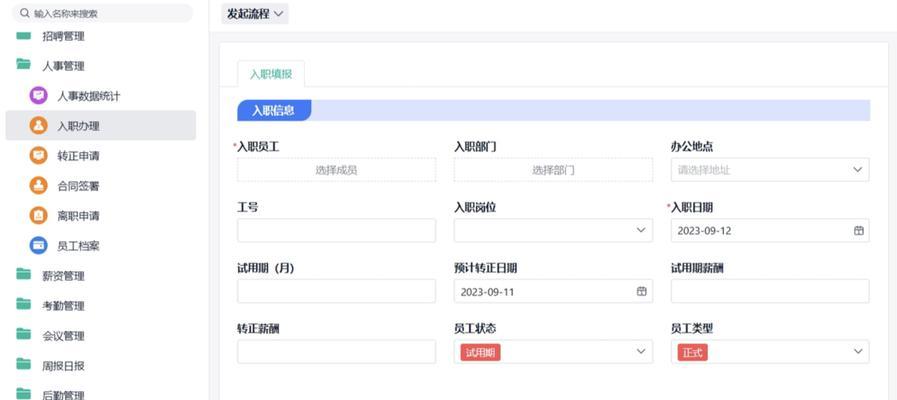897x400 pixels.
Task: Select 后勤管理 in the sidebar
Action: [x=63, y=394]
